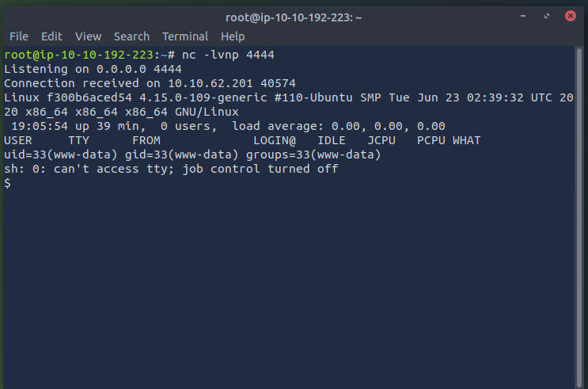The image size is (588, 389).
Task: Click the uid=33(www-data) text
Action: click(60, 154)
